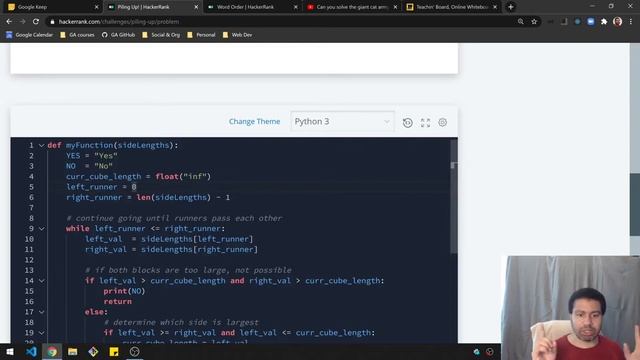Open the Social & Org bookmark folder

click(161, 35)
